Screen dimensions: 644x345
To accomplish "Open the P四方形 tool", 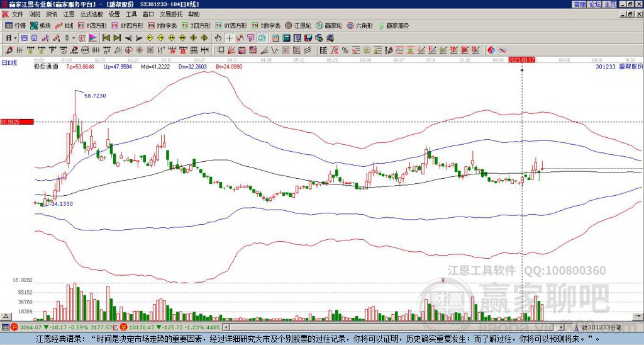I will (92, 25).
